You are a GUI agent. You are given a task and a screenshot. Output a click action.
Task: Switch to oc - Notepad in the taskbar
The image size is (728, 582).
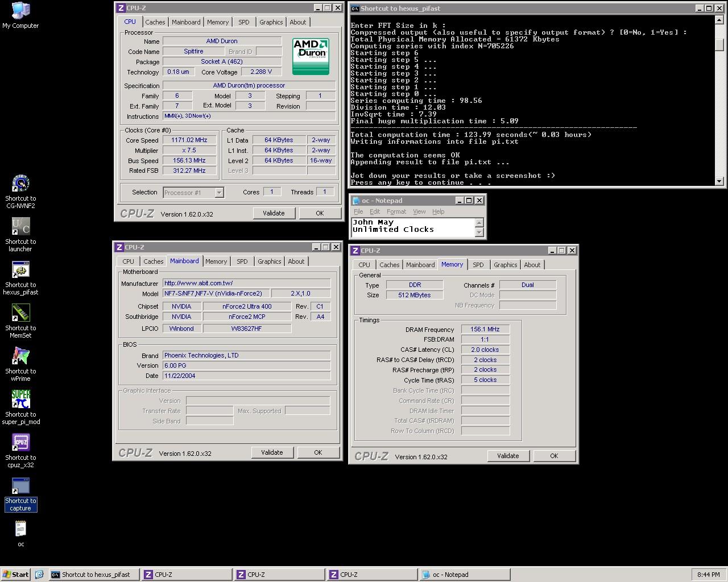coord(465,575)
